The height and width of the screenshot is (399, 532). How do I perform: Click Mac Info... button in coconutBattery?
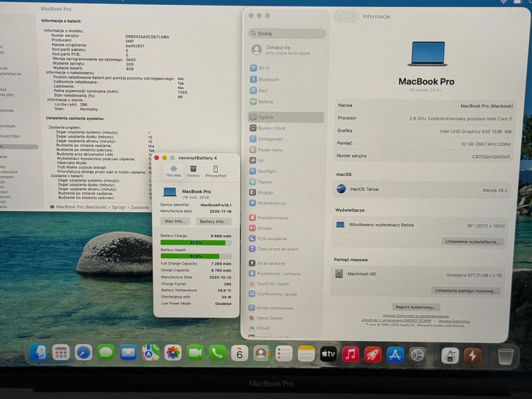[175, 221]
